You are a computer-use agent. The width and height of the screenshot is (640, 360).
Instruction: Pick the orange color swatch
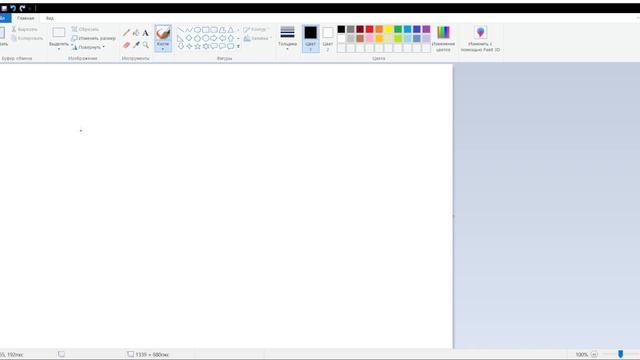pos(379,29)
